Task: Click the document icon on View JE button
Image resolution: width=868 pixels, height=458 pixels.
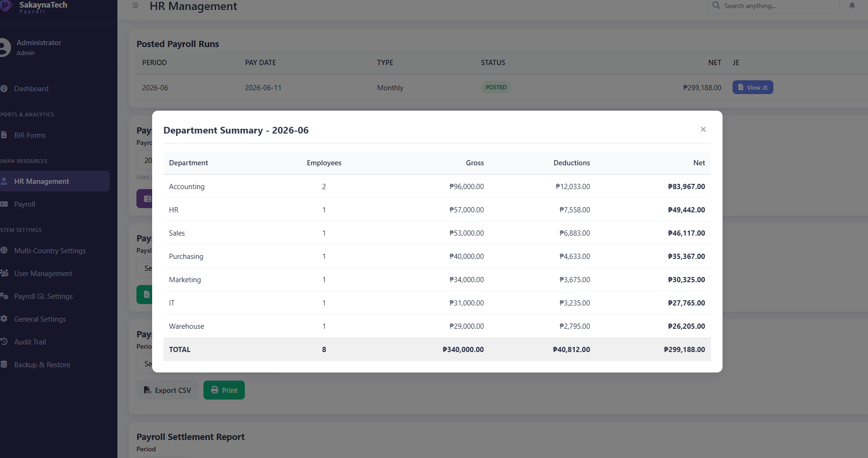Action: [x=741, y=87]
